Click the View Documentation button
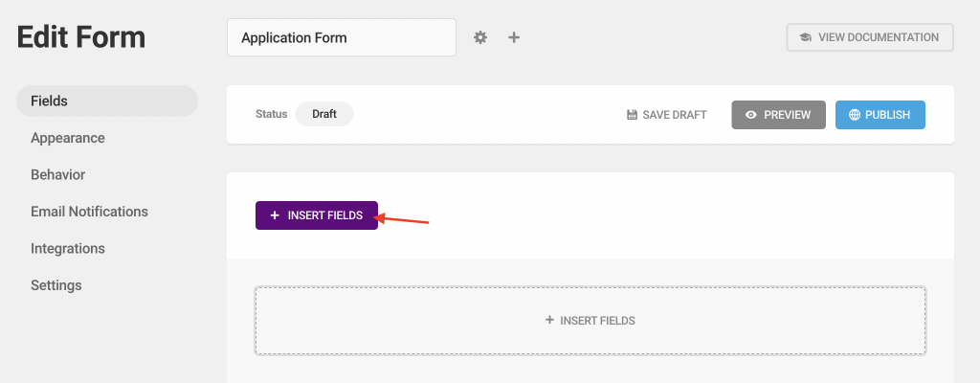The image size is (980, 383). 870,37
